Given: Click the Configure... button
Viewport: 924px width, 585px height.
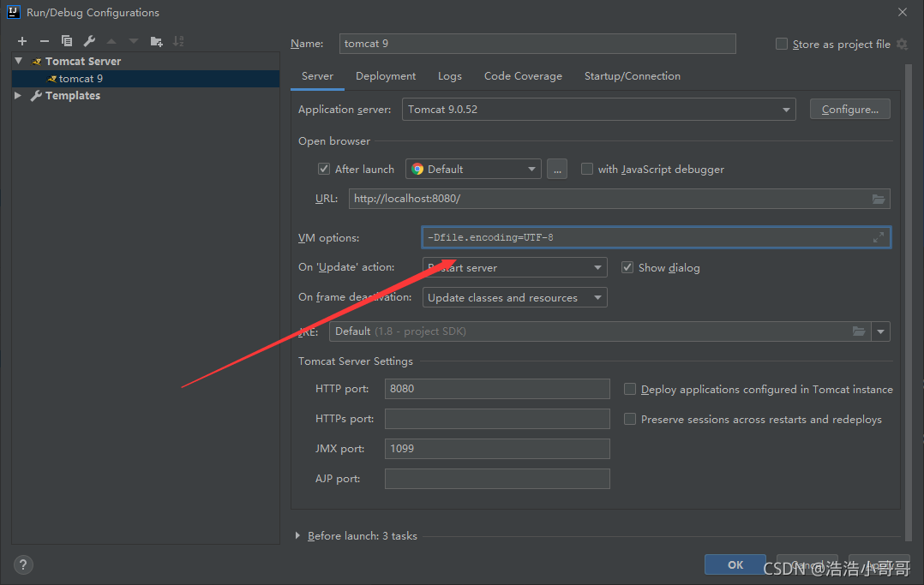Looking at the screenshot, I should [849, 110].
